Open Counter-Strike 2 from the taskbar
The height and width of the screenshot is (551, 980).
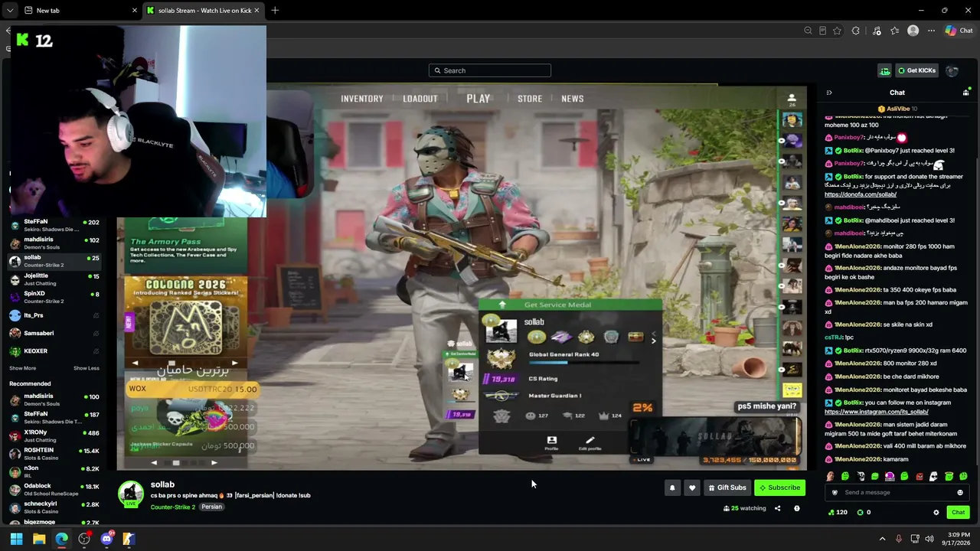point(129,539)
